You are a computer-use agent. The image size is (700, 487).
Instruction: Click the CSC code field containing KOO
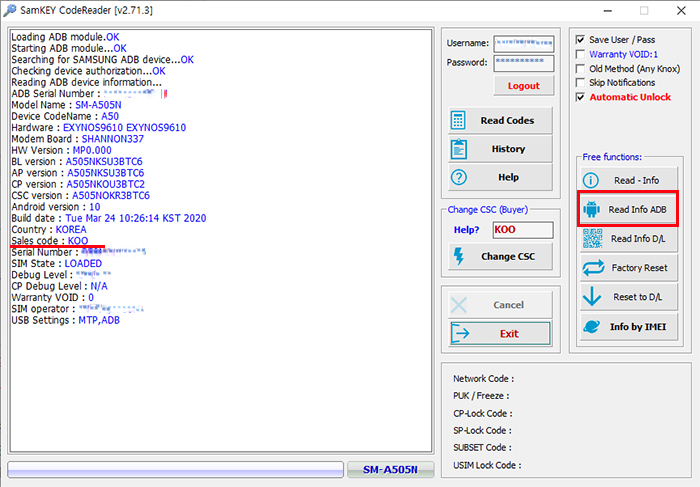(523, 230)
